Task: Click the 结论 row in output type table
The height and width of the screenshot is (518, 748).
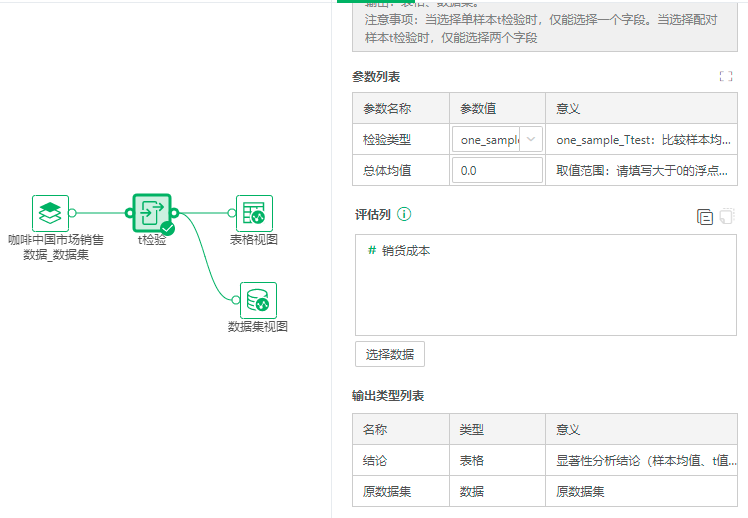Action: tap(375, 461)
